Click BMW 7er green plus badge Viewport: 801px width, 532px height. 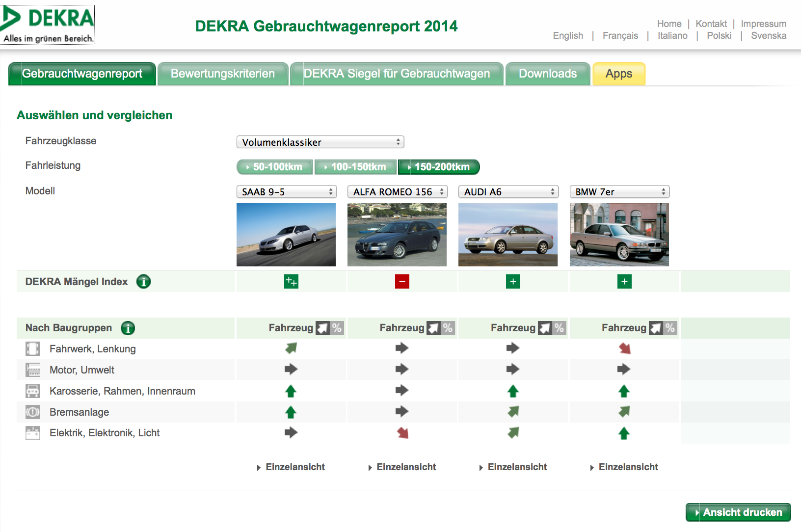(x=624, y=282)
